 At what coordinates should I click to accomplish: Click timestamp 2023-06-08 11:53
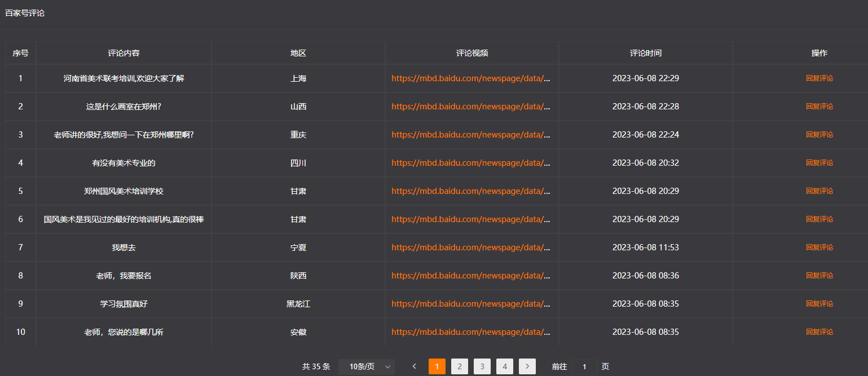point(646,247)
